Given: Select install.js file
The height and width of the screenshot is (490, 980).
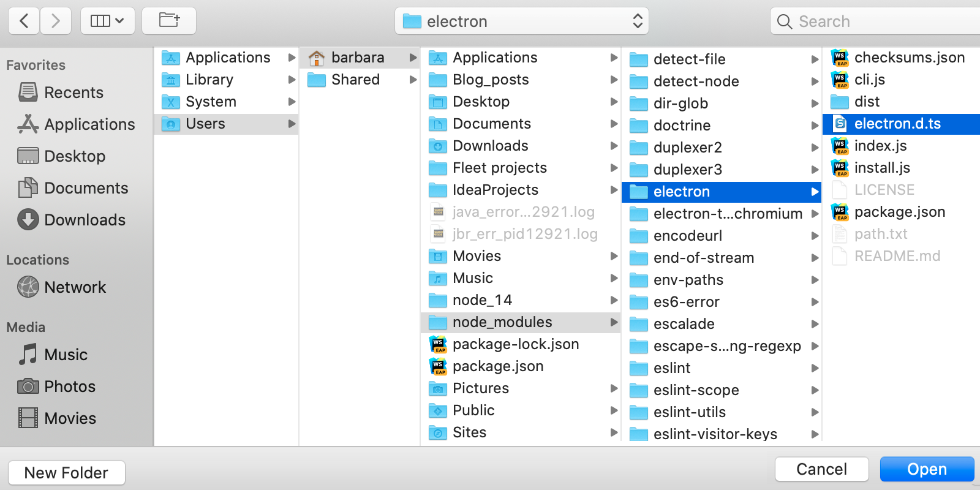Looking at the screenshot, I should tap(901, 168).
